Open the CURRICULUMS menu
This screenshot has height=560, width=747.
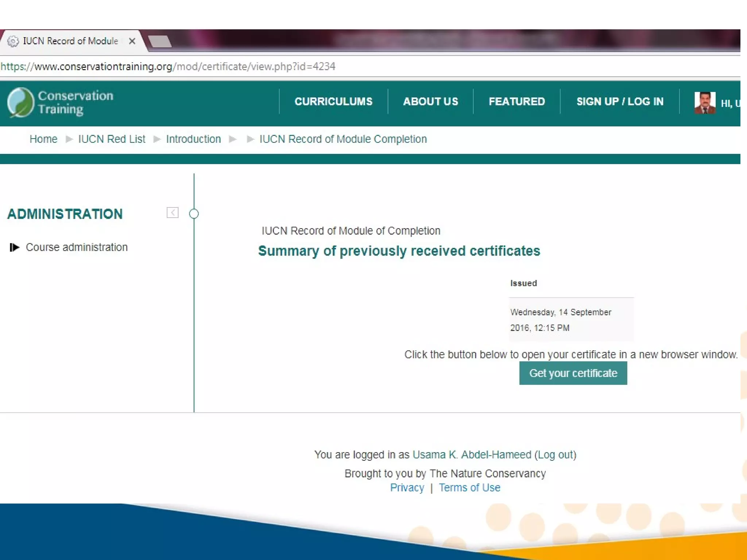333,101
